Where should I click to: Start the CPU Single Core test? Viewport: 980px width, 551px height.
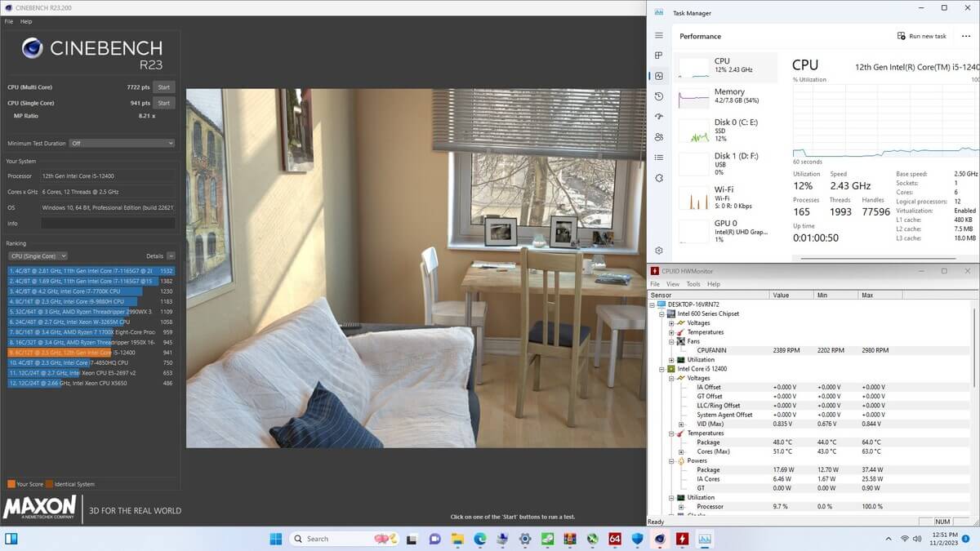(164, 104)
